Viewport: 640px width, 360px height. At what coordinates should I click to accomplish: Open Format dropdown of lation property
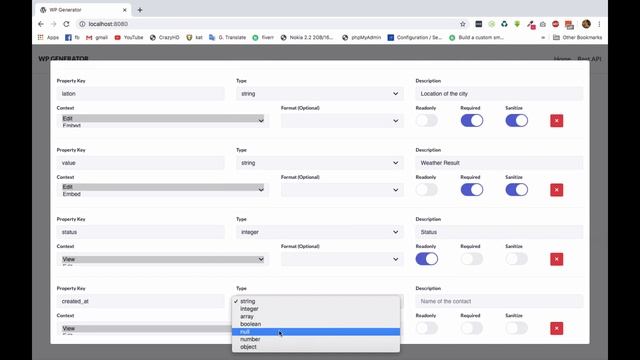(x=342, y=121)
